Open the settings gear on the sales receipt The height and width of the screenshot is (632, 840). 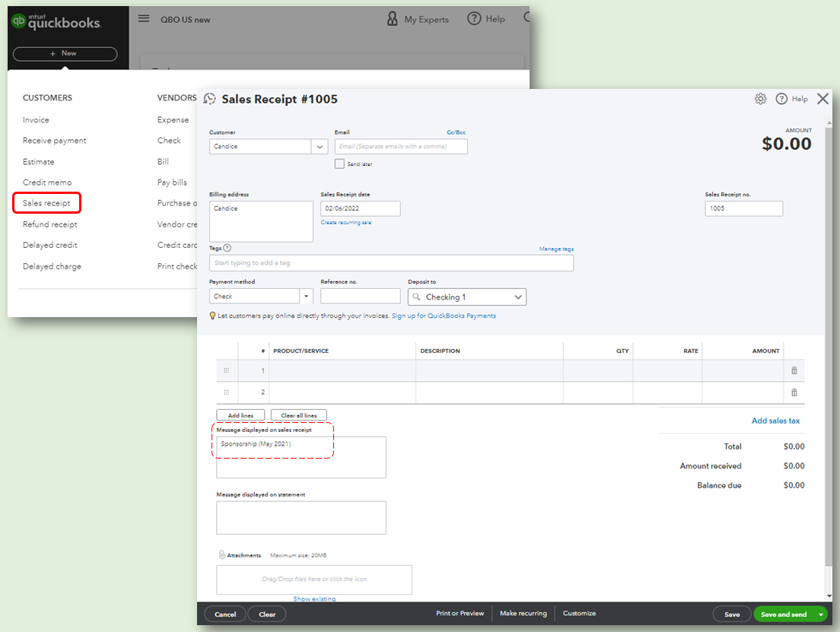point(760,99)
